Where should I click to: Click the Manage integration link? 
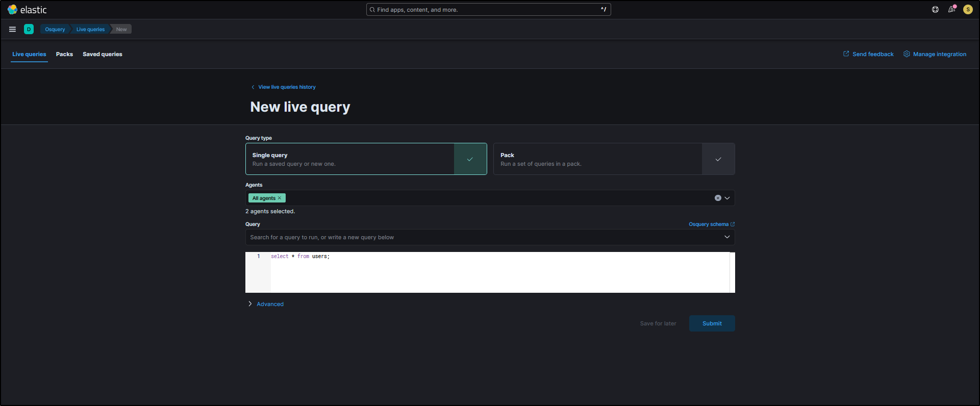(939, 54)
